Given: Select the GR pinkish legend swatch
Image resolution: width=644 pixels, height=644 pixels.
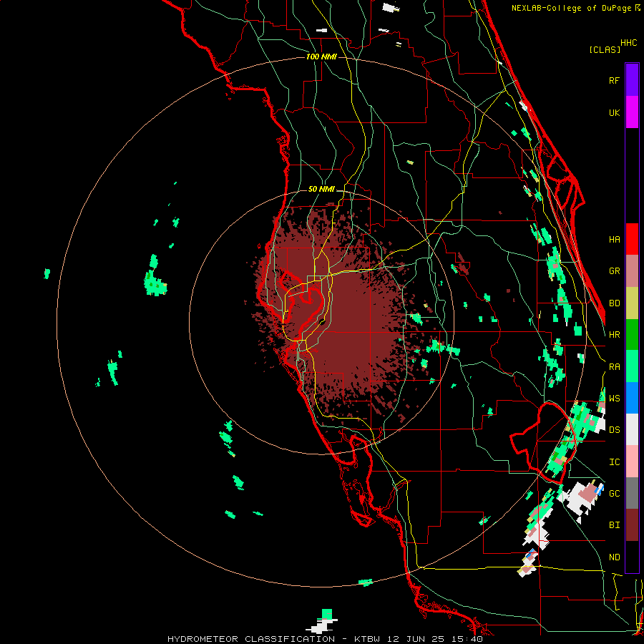Looking at the screenshot, I should pos(632,270).
